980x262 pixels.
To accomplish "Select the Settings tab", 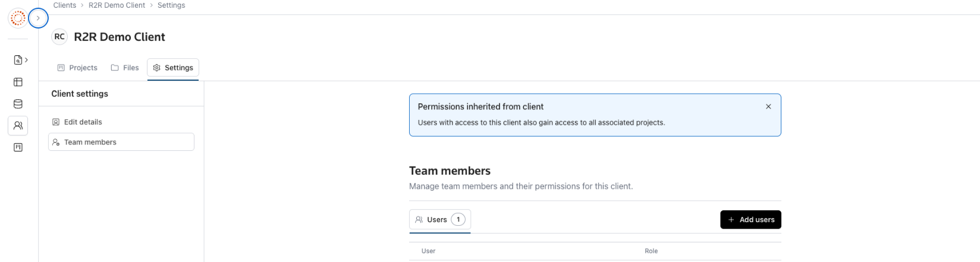I will [x=173, y=68].
